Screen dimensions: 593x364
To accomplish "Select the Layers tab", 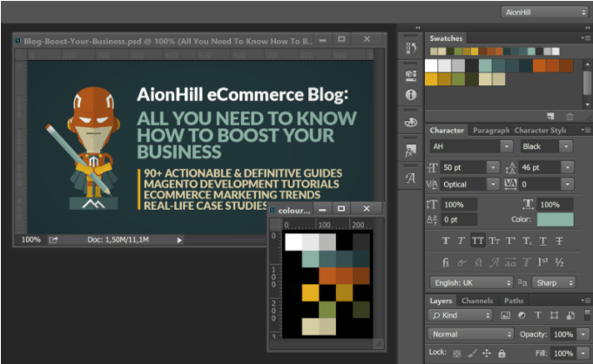I will [441, 300].
